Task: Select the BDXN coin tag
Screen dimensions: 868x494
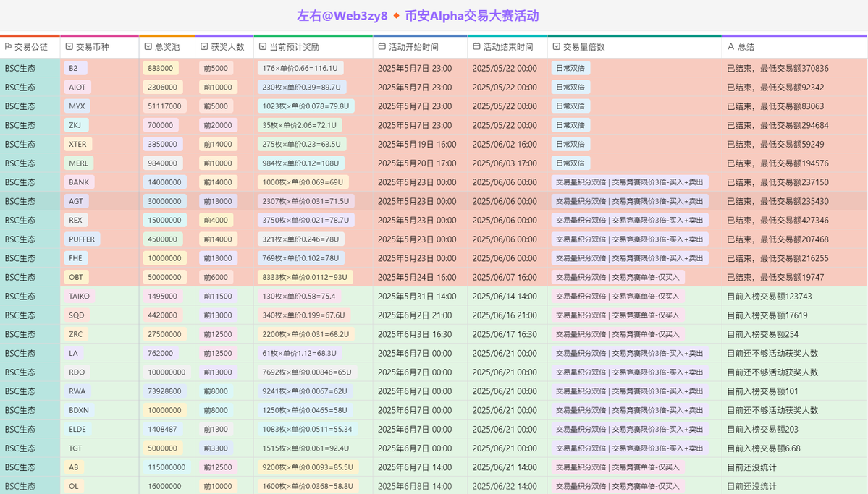Action: pyautogui.click(x=79, y=411)
